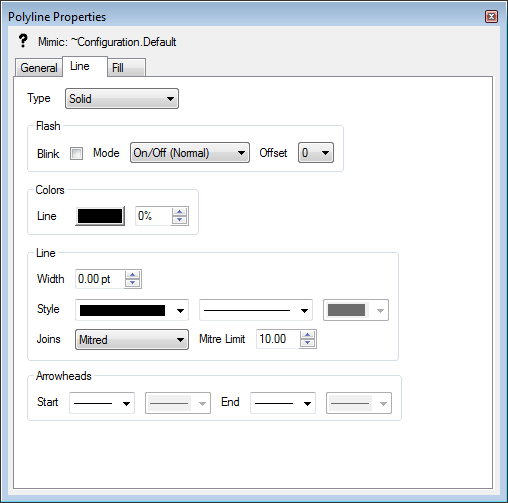Open the line dash Style dropdown

(x=256, y=310)
